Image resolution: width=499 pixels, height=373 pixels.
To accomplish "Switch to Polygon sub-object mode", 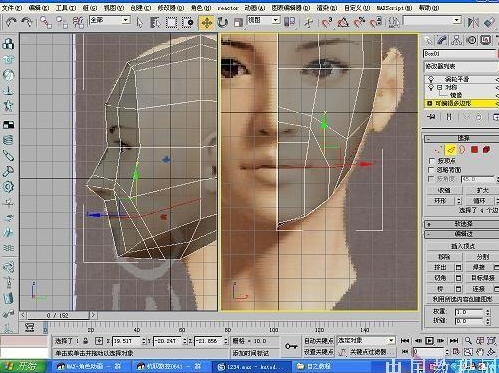I will (x=474, y=150).
